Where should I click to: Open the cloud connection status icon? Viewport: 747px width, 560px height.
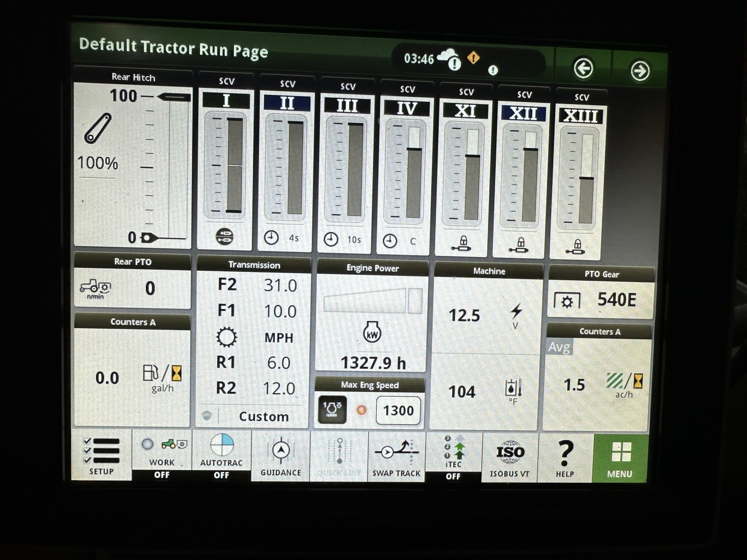click(450, 59)
